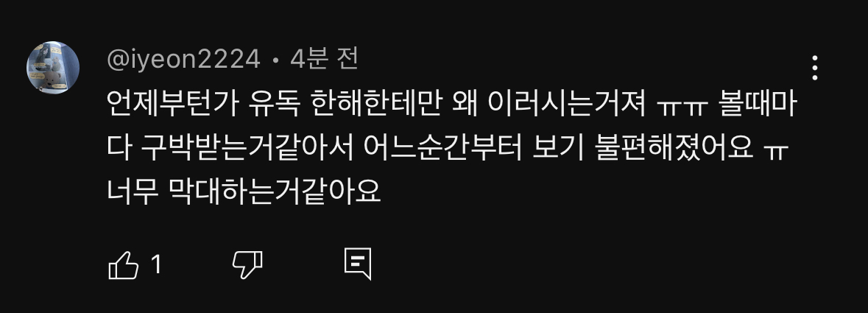Click the word '불편해졌어요' in the comment
This screenshot has height=313, width=868.
tap(673, 148)
